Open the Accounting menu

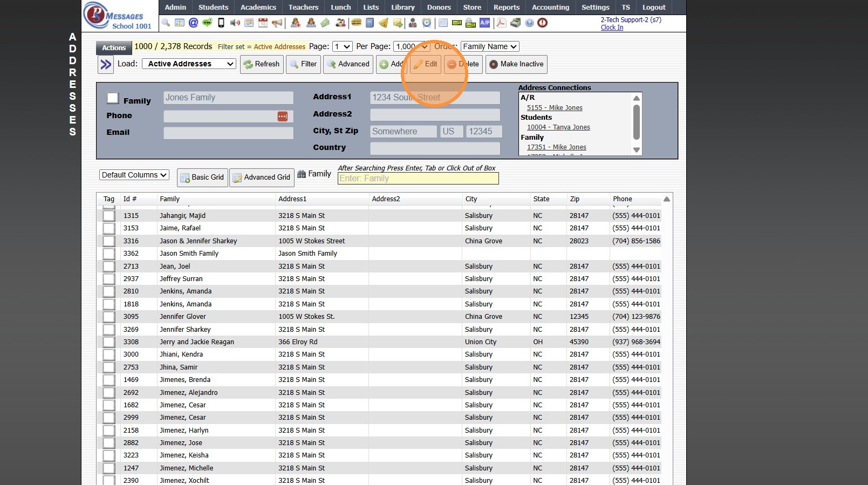[x=550, y=8]
